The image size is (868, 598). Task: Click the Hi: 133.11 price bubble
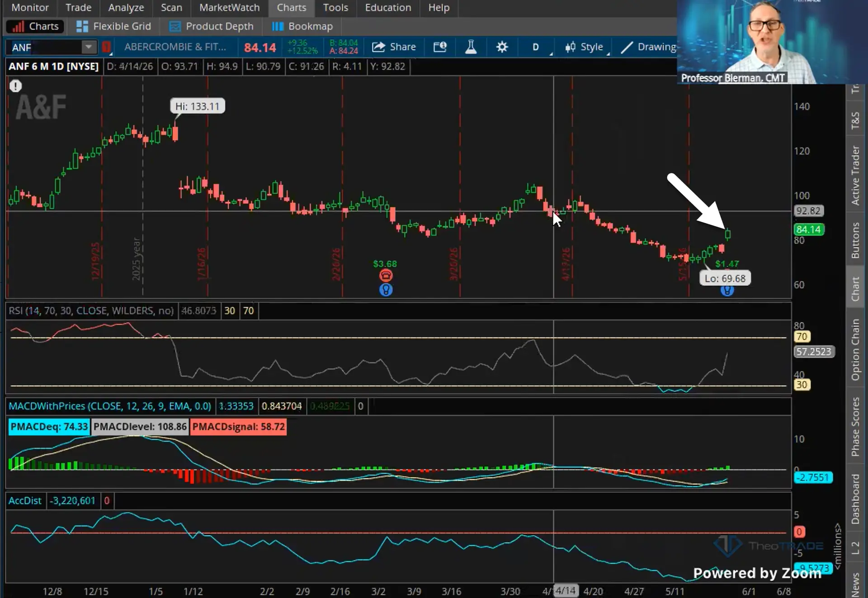(197, 106)
